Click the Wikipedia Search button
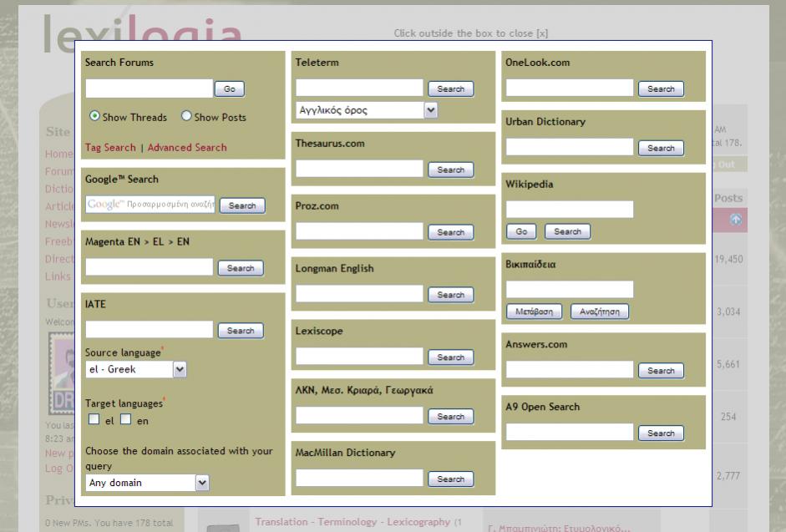This screenshot has width=786, height=532. (567, 231)
